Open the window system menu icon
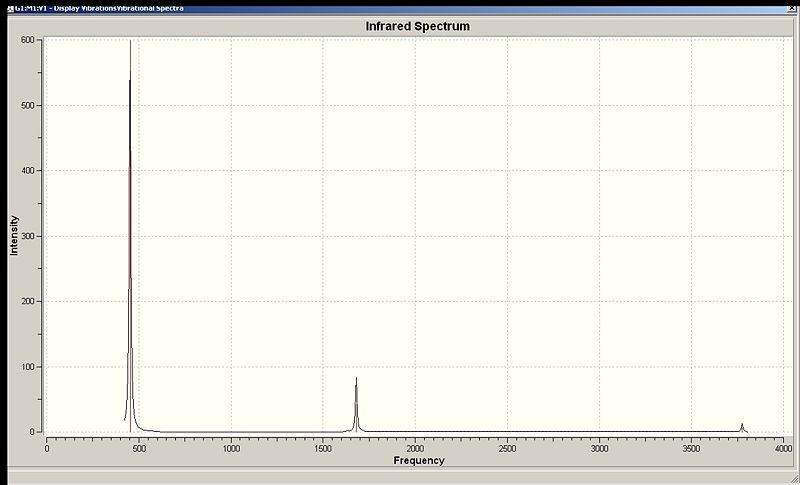This screenshot has width=800, height=485. [x=11, y=8]
